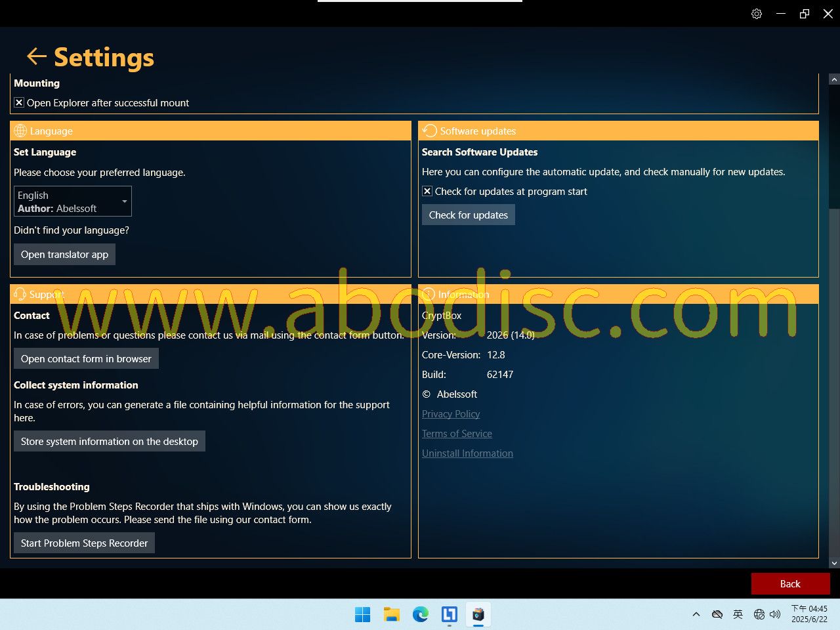The image size is (840, 630).
Task: Open the English language dropdown
Action: click(73, 201)
